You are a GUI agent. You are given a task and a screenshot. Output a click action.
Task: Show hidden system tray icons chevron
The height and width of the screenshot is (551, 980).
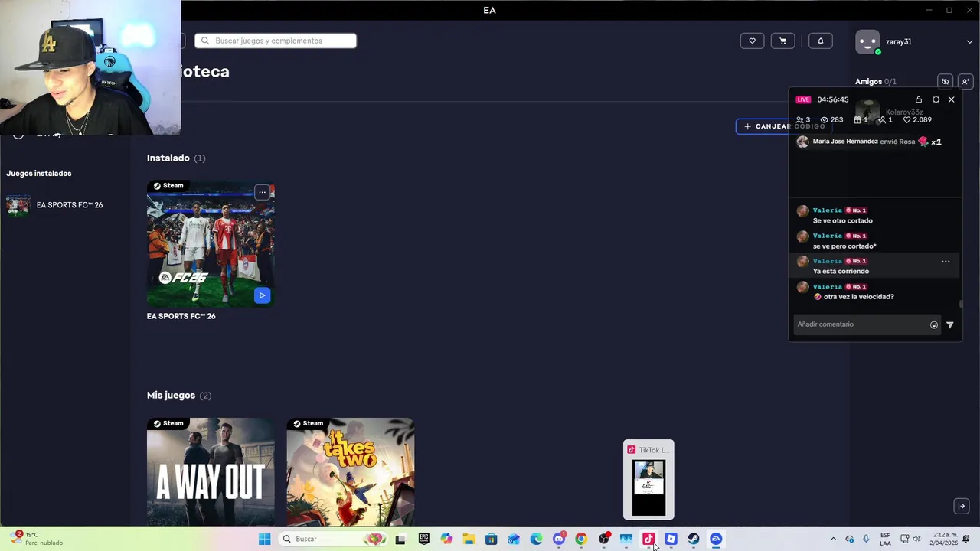tap(833, 539)
